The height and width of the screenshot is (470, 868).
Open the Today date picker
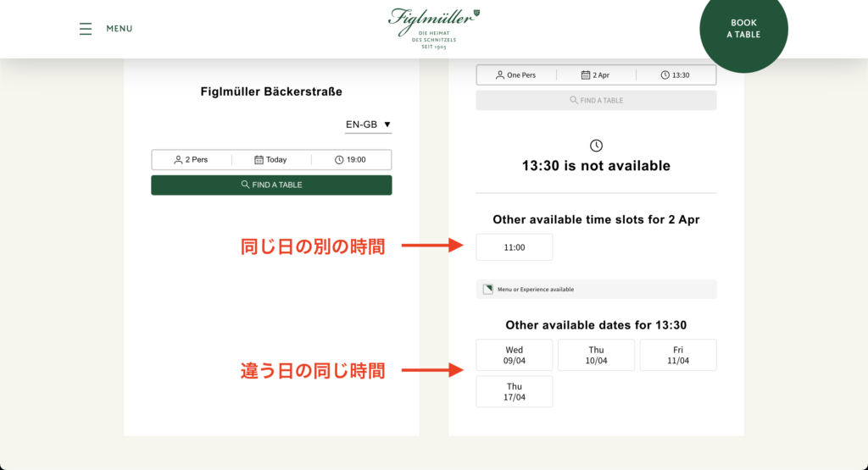(271, 160)
